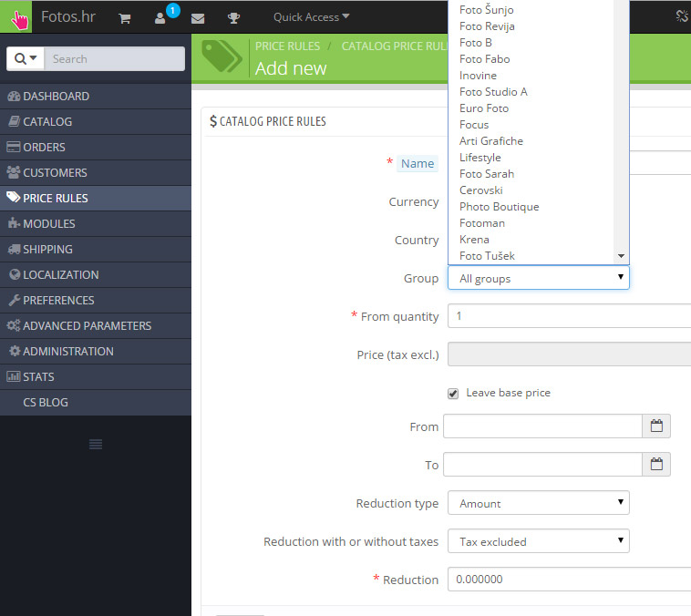Image resolution: width=691 pixels, height=616 pixels.
Task: Open the Advanced Parameters menu item
Action: click(x=96, y=326)
